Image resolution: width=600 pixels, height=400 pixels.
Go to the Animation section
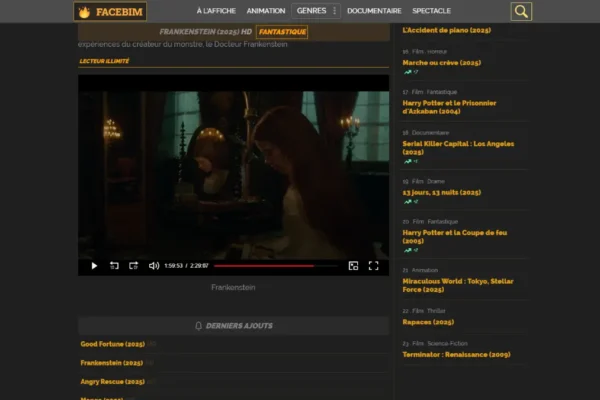coord(265,11)
